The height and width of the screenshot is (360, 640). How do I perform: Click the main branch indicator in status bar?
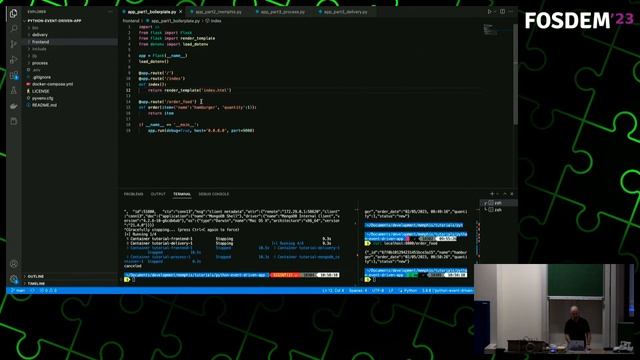[x=18, y=291]
